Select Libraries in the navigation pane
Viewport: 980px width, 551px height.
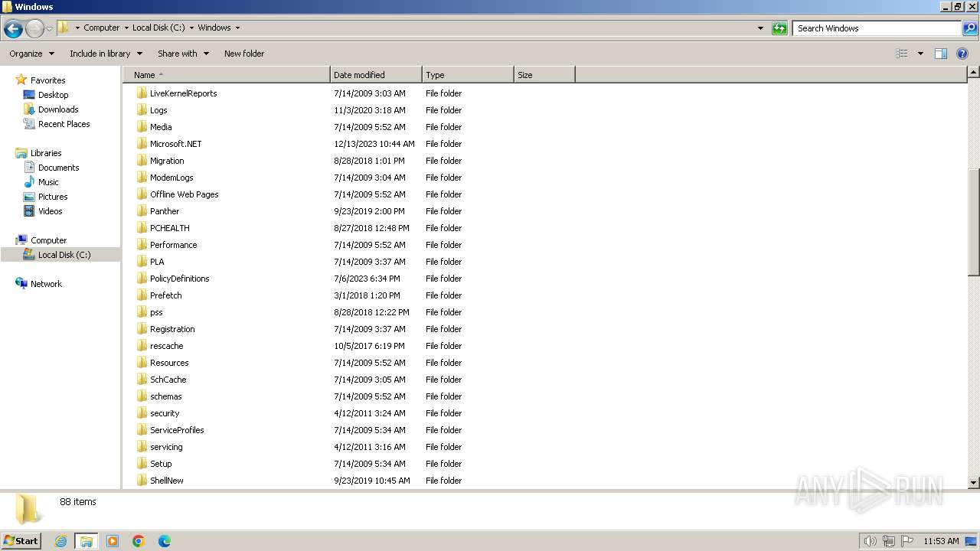(x=46, y=153)
